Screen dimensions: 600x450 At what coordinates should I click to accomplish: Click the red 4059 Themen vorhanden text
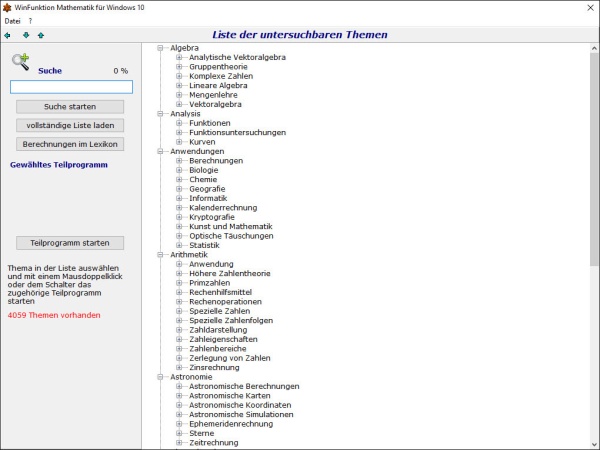coord(54,315)
